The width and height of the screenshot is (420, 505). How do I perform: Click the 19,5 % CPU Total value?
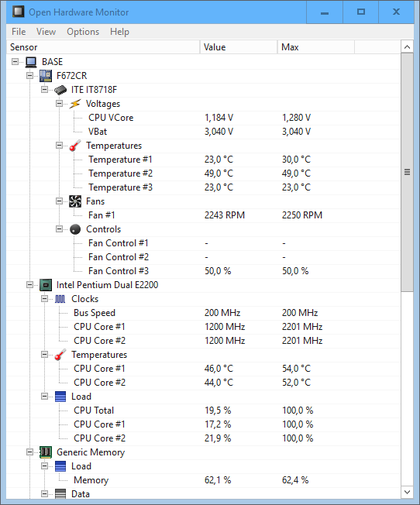(218, 411)
